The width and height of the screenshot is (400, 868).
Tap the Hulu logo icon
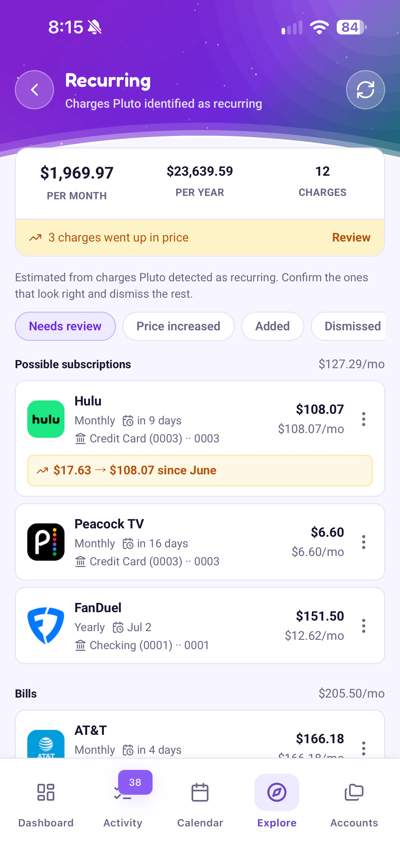click(46, 419)
